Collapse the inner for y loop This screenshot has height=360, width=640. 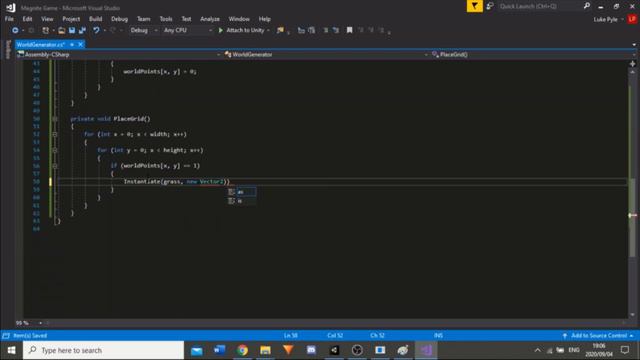tap(55, 150)
